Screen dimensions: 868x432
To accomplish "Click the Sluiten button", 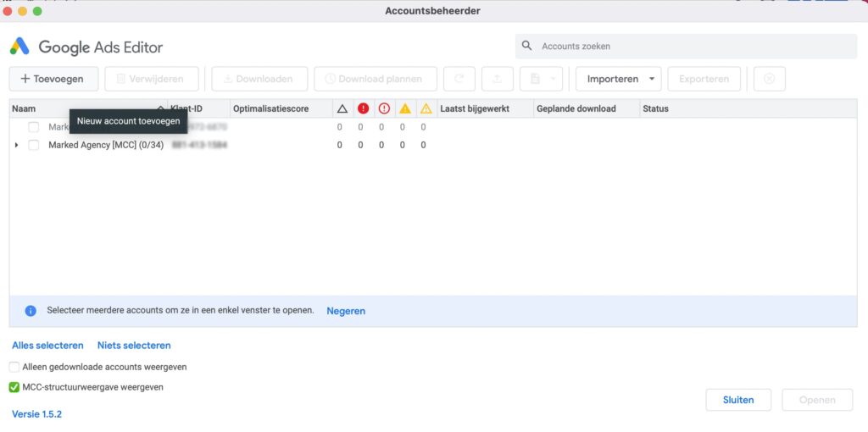I will pyautogui.click(x=738, y=400).
